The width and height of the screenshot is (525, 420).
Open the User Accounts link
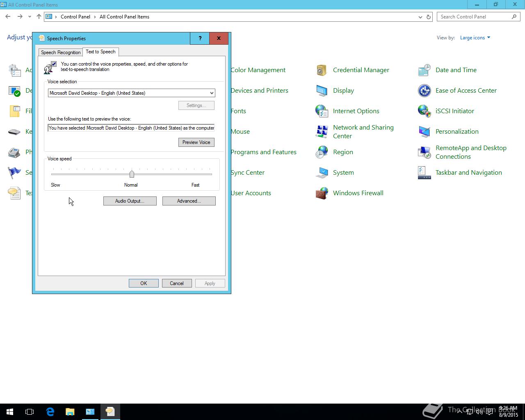point(251,193)
